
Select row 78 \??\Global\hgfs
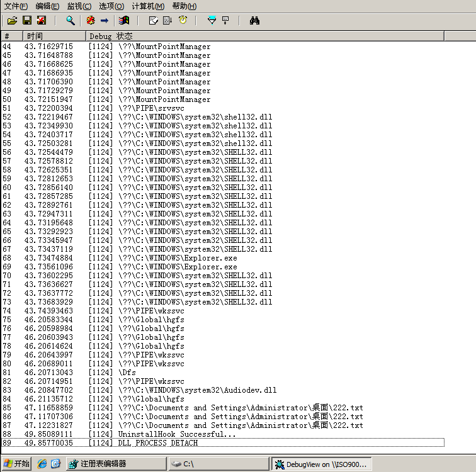(x=223, y=346)
